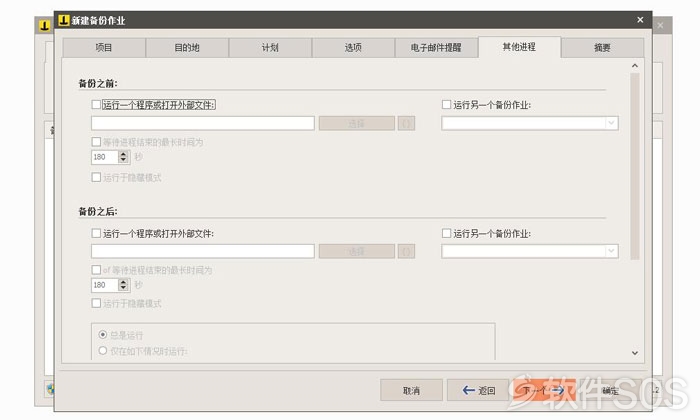The width and height of the screenshot is (700, 420).
Task: Click the 确定 OK button
Action: coord(610,391)
